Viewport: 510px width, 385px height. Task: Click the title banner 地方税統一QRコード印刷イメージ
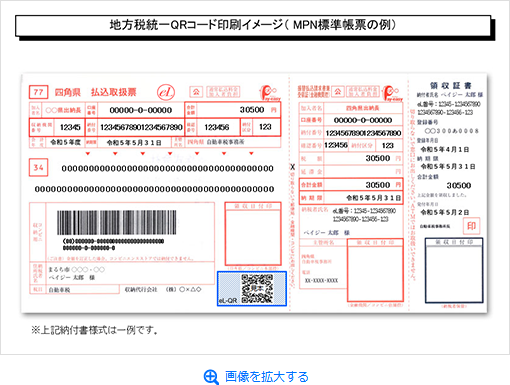[253, 25]
